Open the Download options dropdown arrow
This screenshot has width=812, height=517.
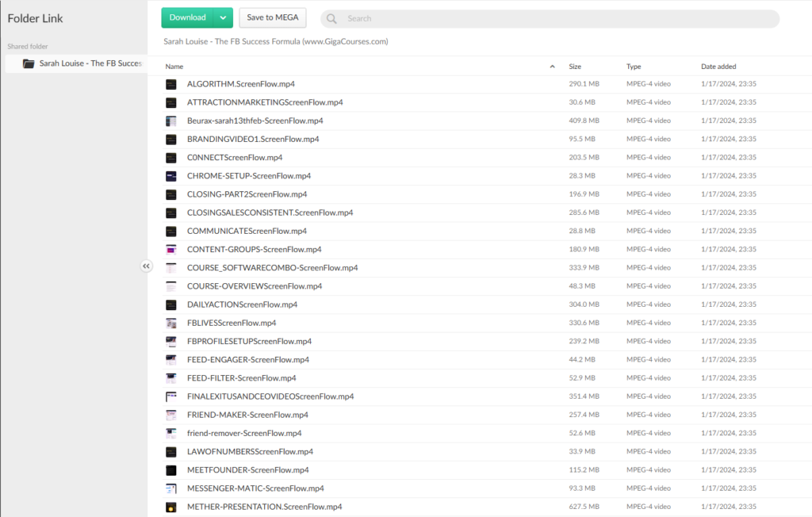click(224, 17)
